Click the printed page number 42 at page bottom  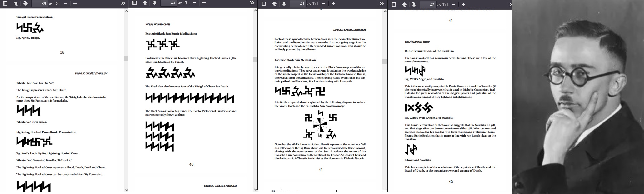451,182
